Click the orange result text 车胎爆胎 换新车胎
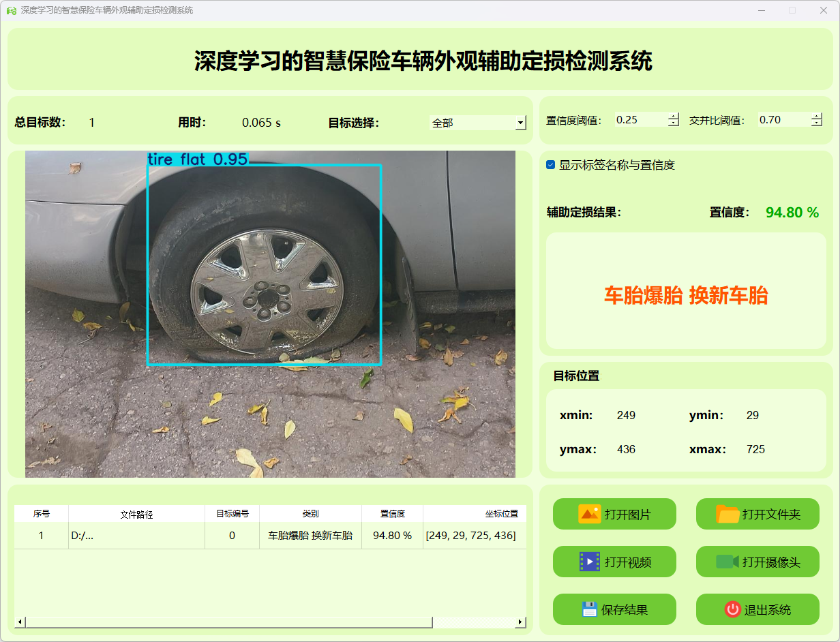Image resolution: width=840 pixels, height=642 pixels. click(686, 295)
